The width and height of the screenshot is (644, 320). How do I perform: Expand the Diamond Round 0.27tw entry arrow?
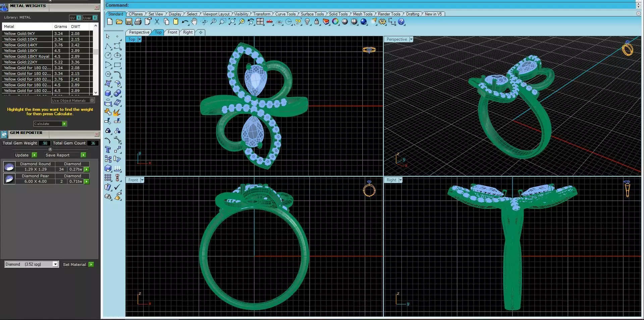[x=87, y=170]
